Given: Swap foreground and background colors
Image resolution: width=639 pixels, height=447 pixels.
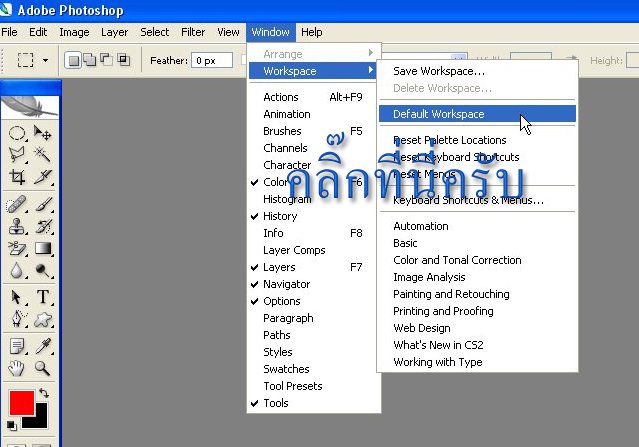Looking at the screenshot, I should 44,393.
